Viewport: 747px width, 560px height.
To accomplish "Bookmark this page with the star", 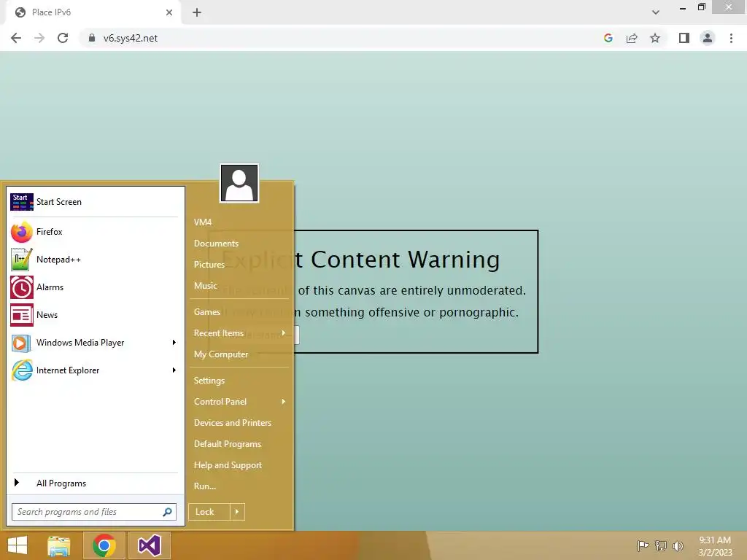I will [x=655, y=38].
